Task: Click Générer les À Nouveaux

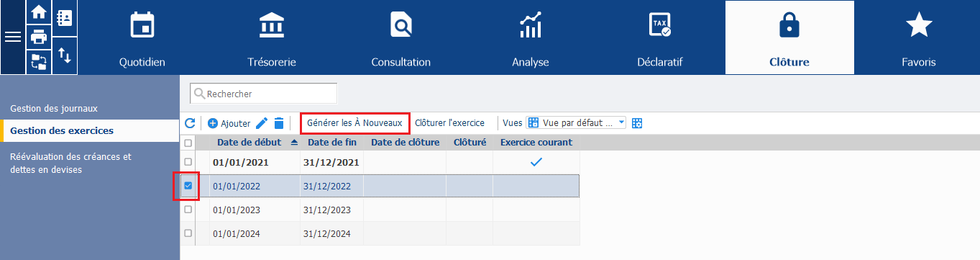Action: pos(354,123)
